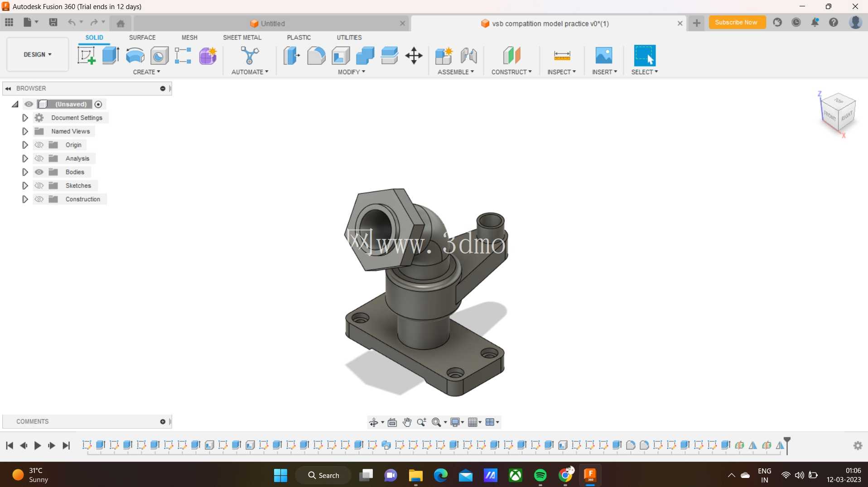Select the Extrude tool

[x=111, y=56]
